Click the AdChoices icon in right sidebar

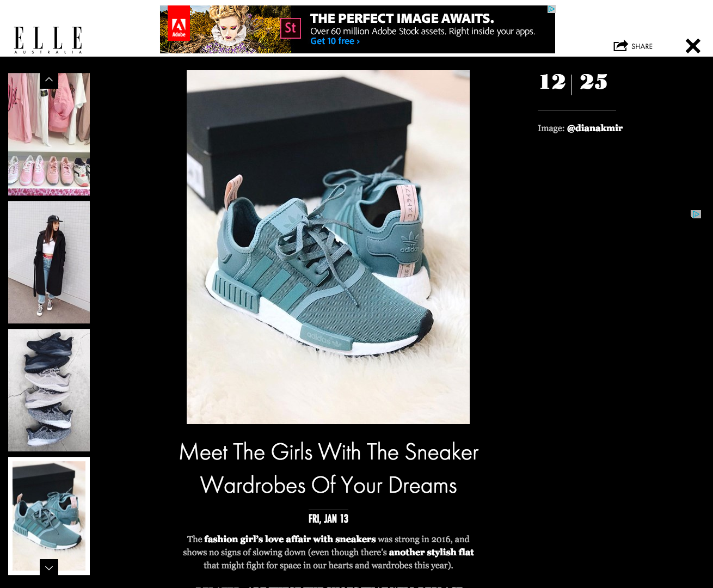click(696, 214)
